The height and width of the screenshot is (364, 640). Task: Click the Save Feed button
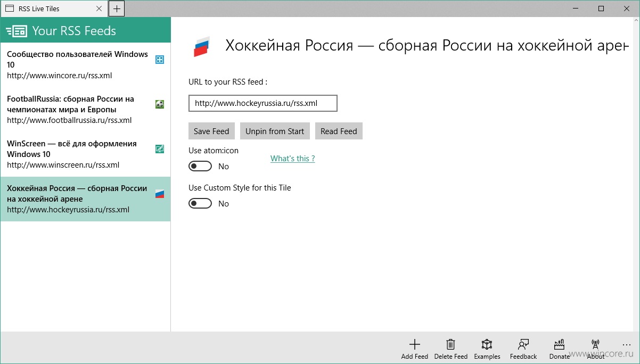point(211,131)
